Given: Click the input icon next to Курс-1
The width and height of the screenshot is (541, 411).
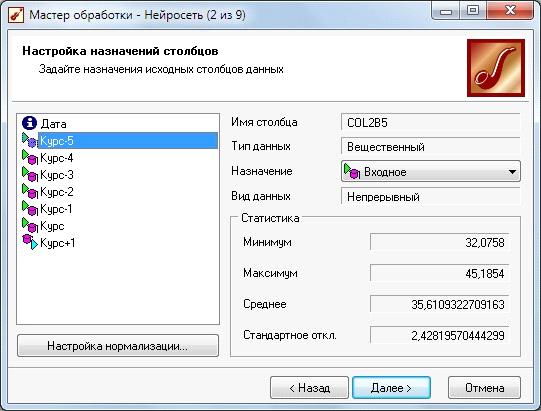Looking at the screenshot, I should coord(30,208).
